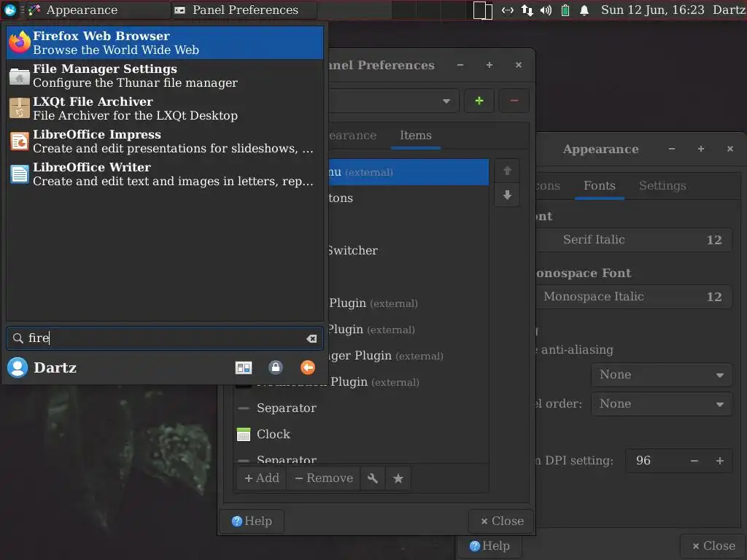Select the Clock item in the panel list
The width and height of the screenshot is (747, 560).
pyautogui.click(x=362, y=435)
